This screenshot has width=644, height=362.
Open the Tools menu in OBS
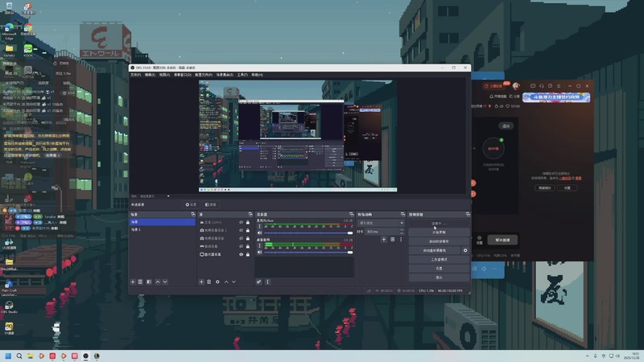[x=242, y=75]
